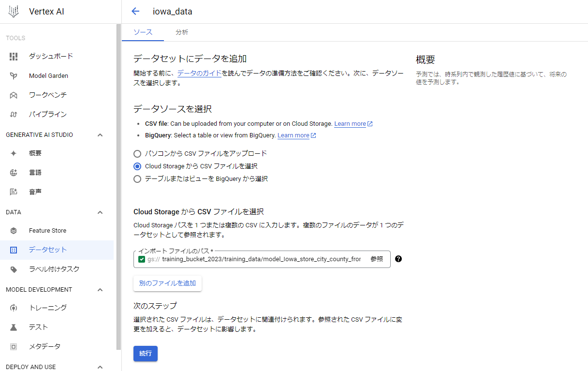Collapse the MODEL DEVELOPMENT section chevron
Viewport: 588px width, 371px height.
coord(100,290)
